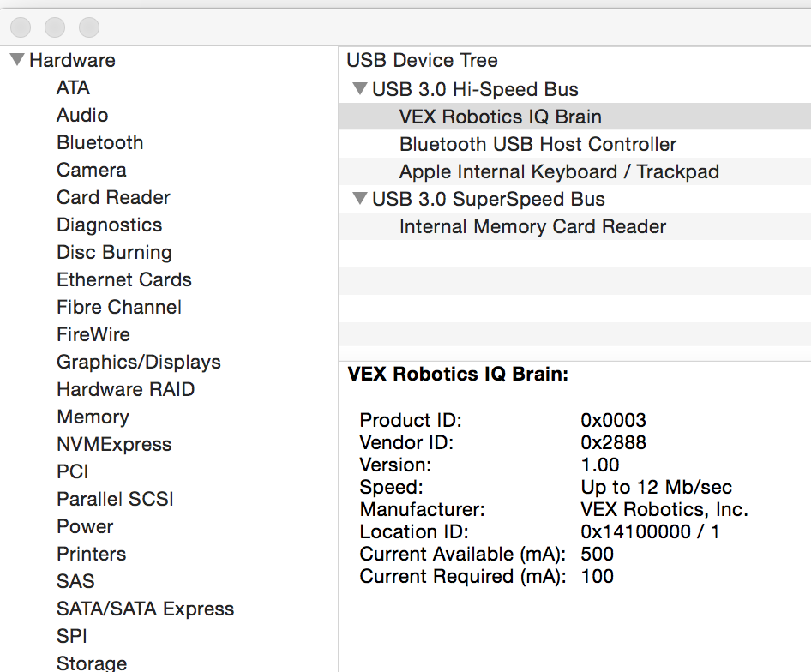Viewport: 811px width, 672px height.
Task: Select Apple Internal Keyboard / Trackpad
Action: (574, 171)
